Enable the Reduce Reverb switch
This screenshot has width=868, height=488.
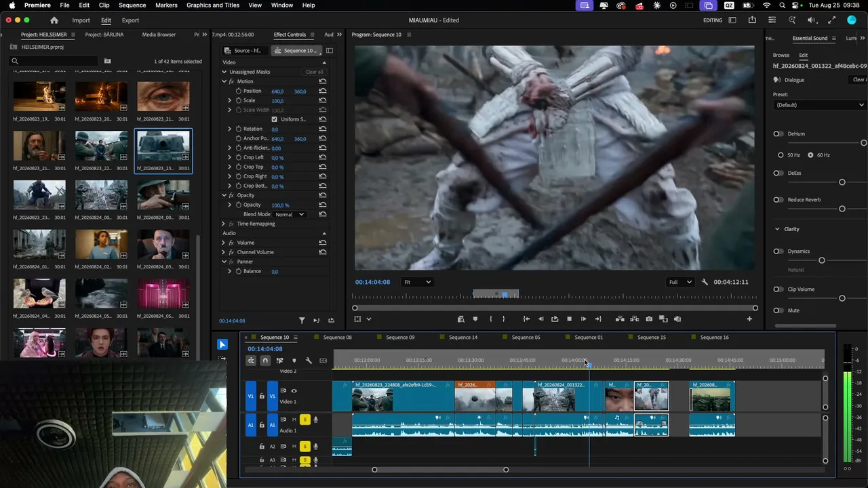778,200
